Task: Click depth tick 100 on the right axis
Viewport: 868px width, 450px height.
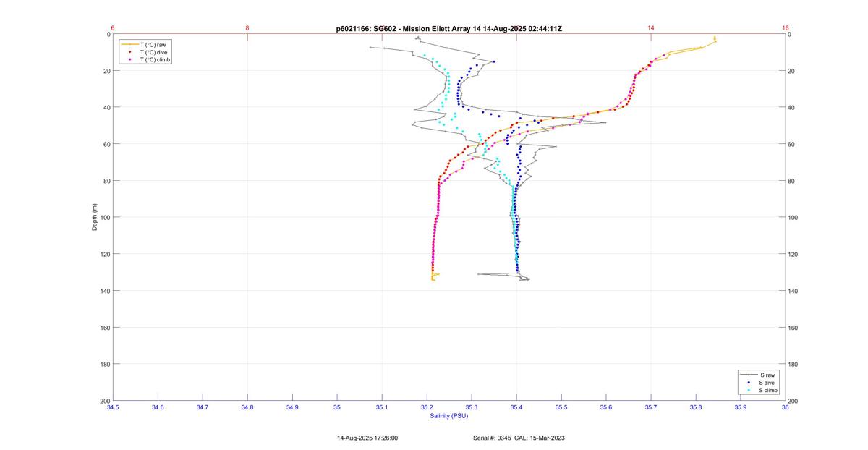Action: pyautogui.click(x=793, y=217)
